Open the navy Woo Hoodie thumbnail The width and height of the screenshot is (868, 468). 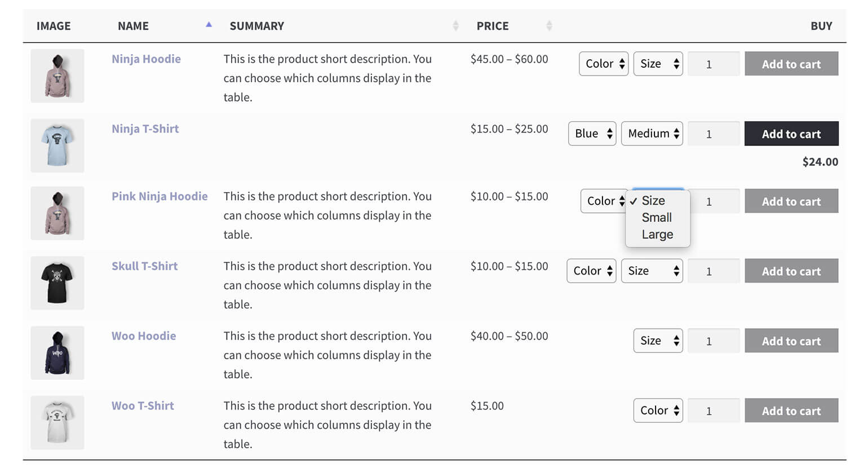57,353
